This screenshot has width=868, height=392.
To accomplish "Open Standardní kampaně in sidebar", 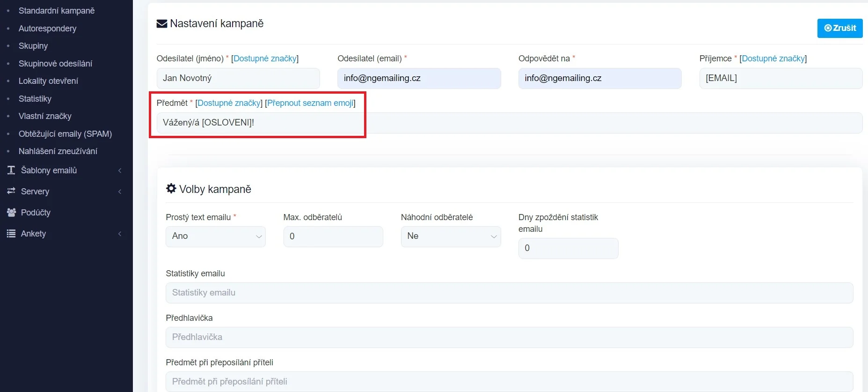I will 57,11.
